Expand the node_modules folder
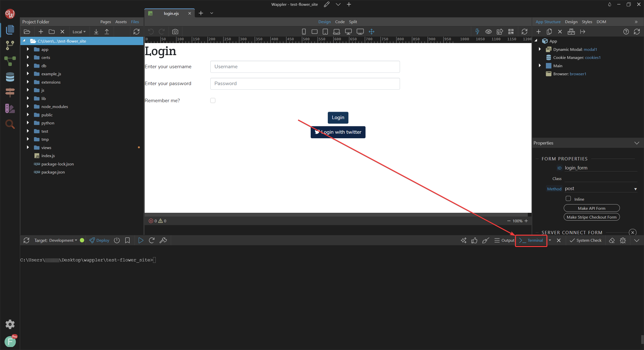 pyautogui.click(x=28, y=106)
